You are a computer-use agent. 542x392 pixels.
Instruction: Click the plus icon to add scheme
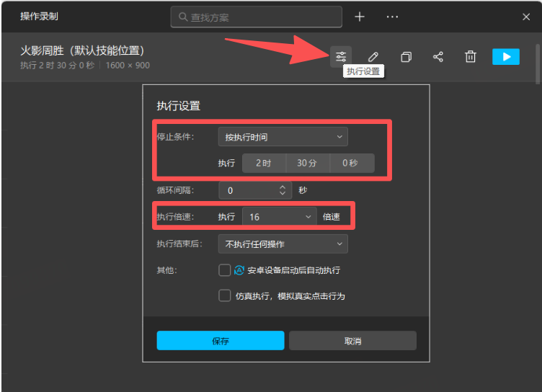360,17
